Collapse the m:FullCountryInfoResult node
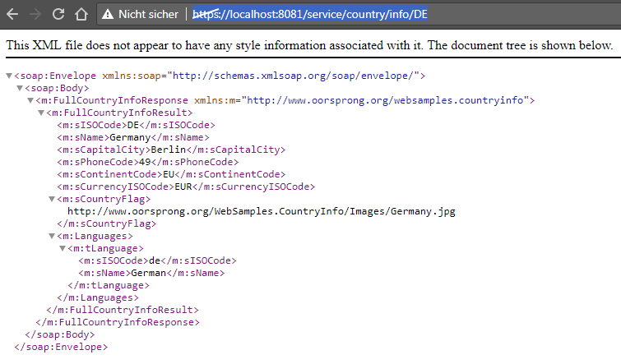This screenshot has width=621, height=364. pyautogui.click(x=41, y=113)
